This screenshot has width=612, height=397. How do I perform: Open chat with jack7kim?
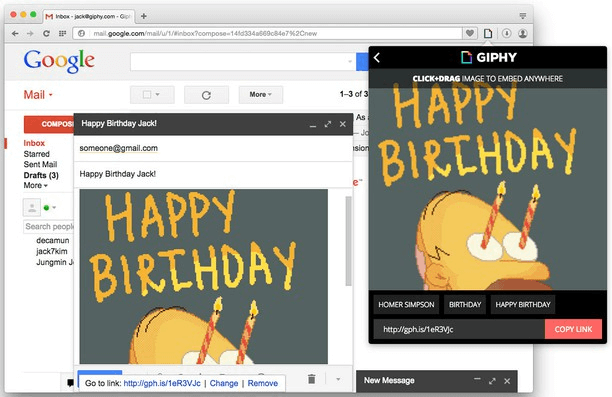pos(52,251)
